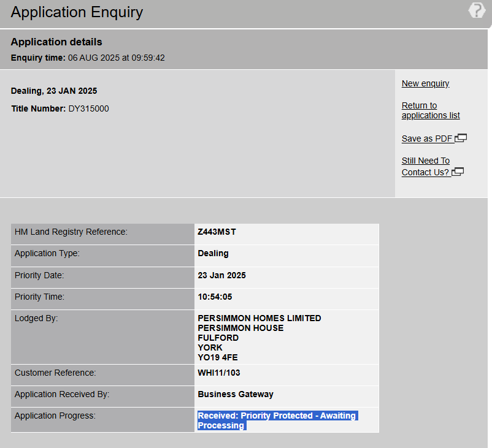Click the Enquiry time text
Viewport: 492px width, 448px height.
click(x=88, y=58)
